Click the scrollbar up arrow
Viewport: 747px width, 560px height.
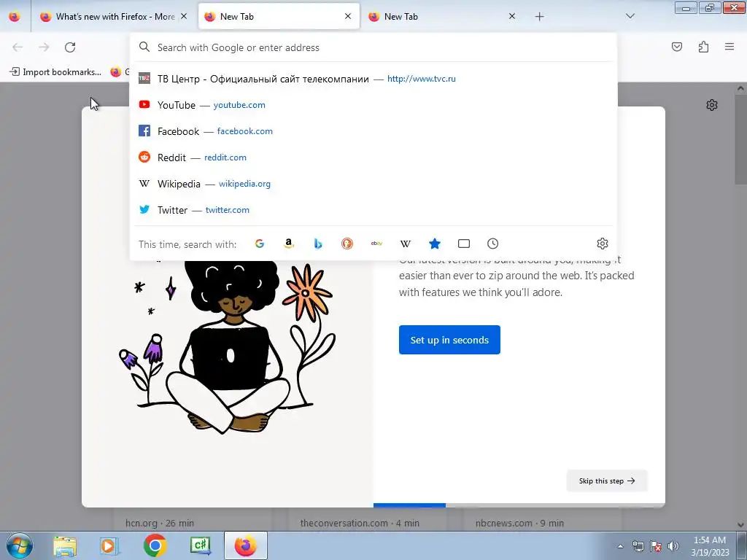click(740, 87)
